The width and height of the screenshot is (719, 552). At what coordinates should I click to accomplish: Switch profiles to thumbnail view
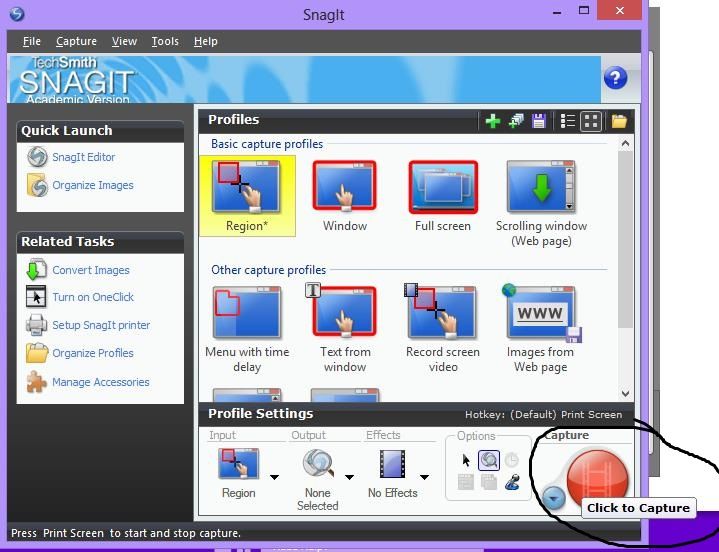(591, 121)
